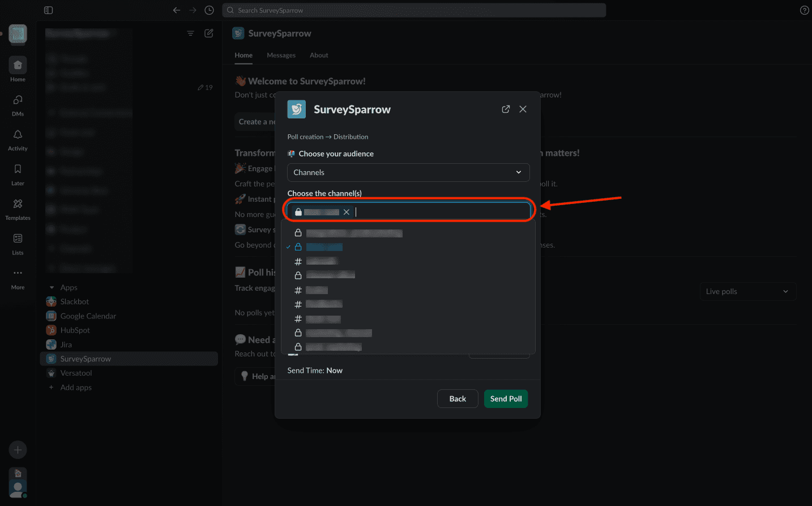Go back using the Back button
812x506 pixels.
(457, 399)
